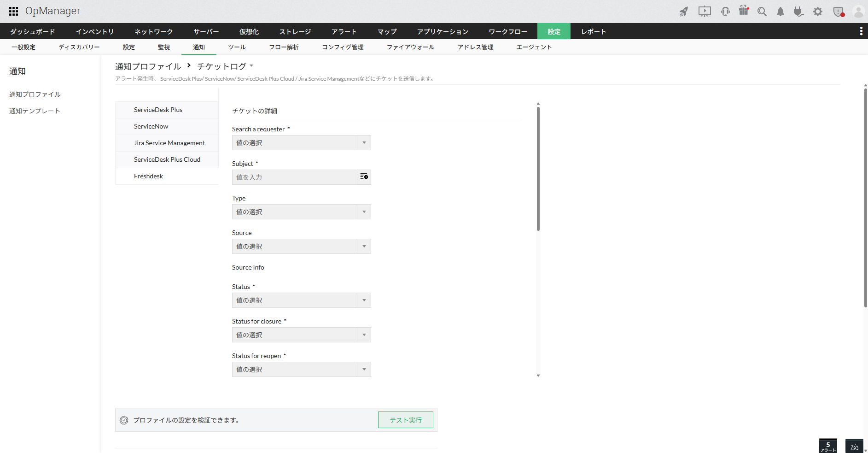This screenshot has width=868, height=453.
Task: Open the search icon in the header
Action: tap(762, 11)
